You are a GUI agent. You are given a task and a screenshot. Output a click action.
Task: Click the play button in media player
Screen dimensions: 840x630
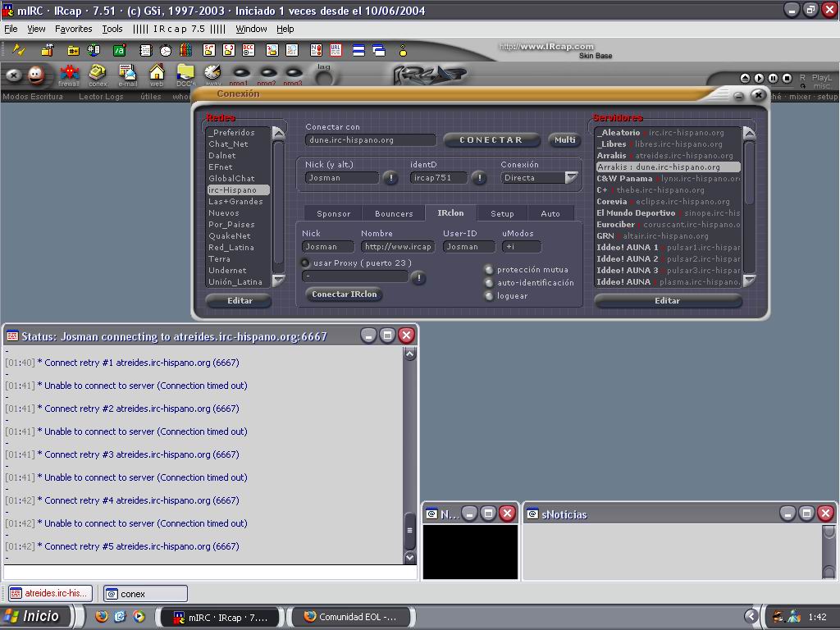pyautogui.click(x=759, y=78)
